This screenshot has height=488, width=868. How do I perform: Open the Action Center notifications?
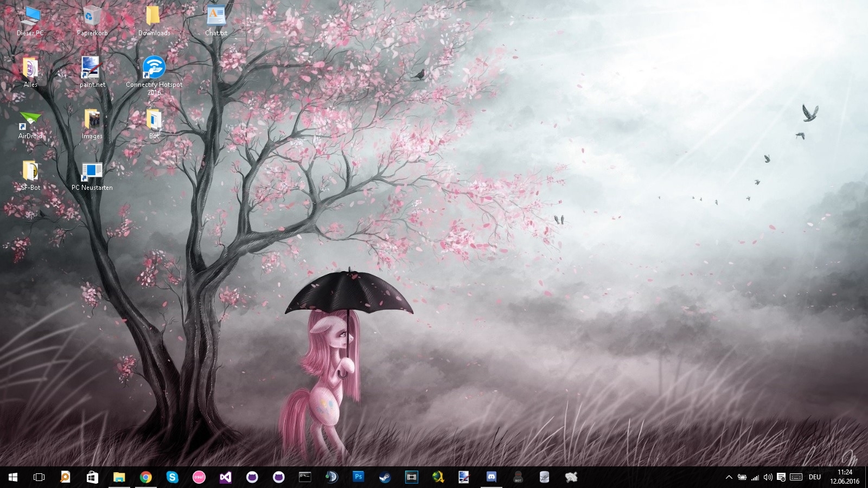781,477
